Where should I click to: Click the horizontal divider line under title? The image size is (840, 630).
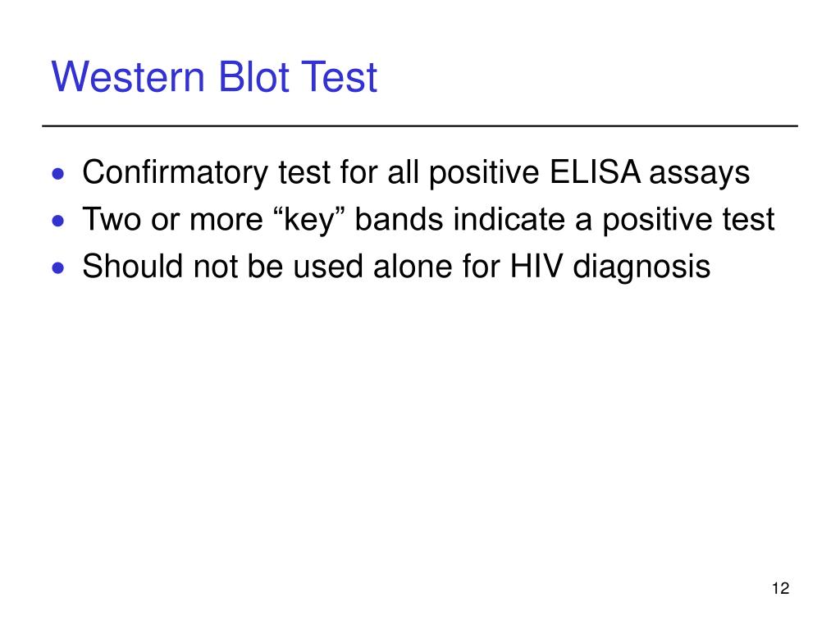420,126
